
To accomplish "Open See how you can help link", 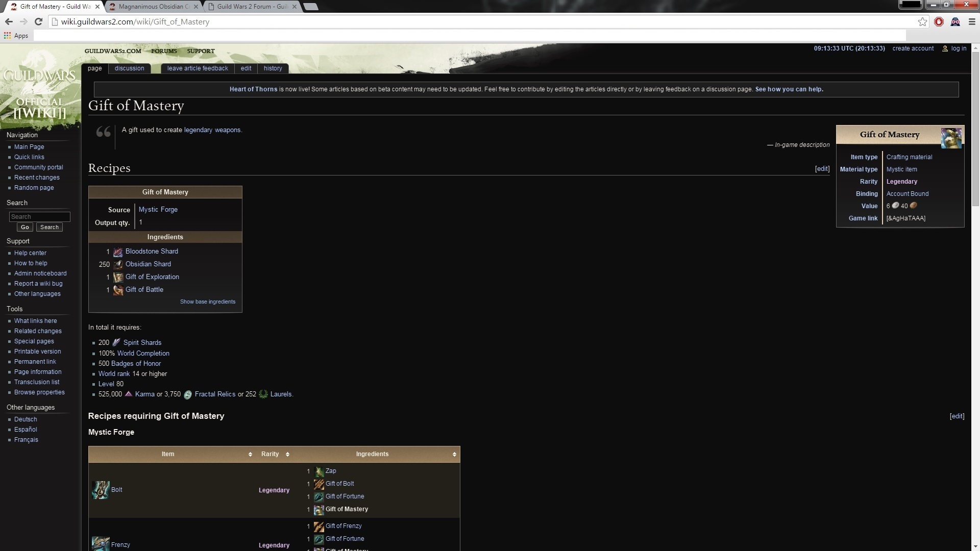I will 789,89.
